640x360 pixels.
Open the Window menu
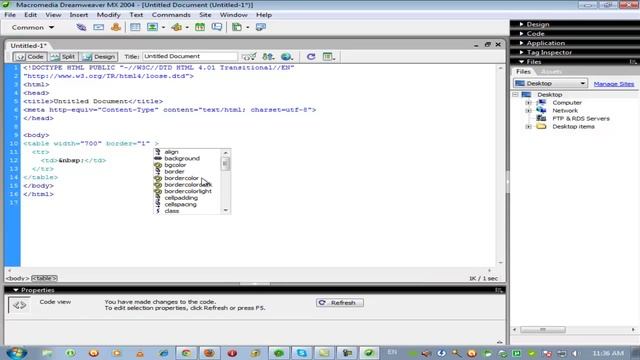233,15
